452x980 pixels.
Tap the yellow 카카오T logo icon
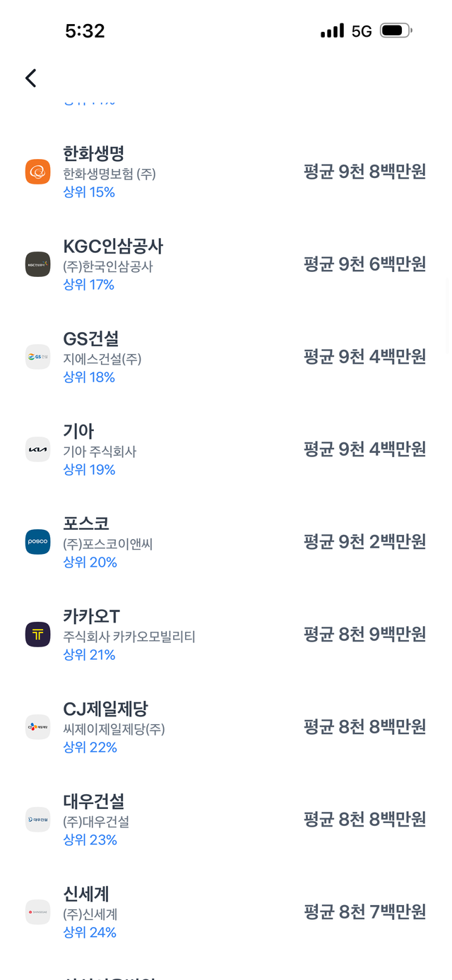pos(38,634)
